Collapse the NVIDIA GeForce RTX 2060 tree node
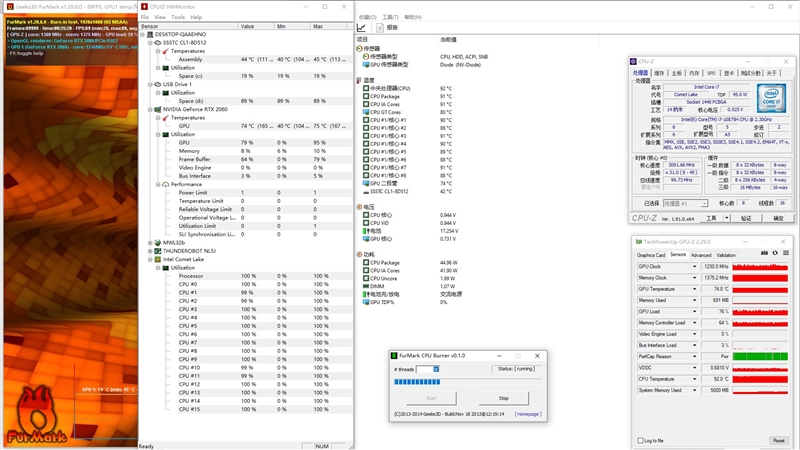The width and height of the screenshot is (800, 450). point(150,109)
